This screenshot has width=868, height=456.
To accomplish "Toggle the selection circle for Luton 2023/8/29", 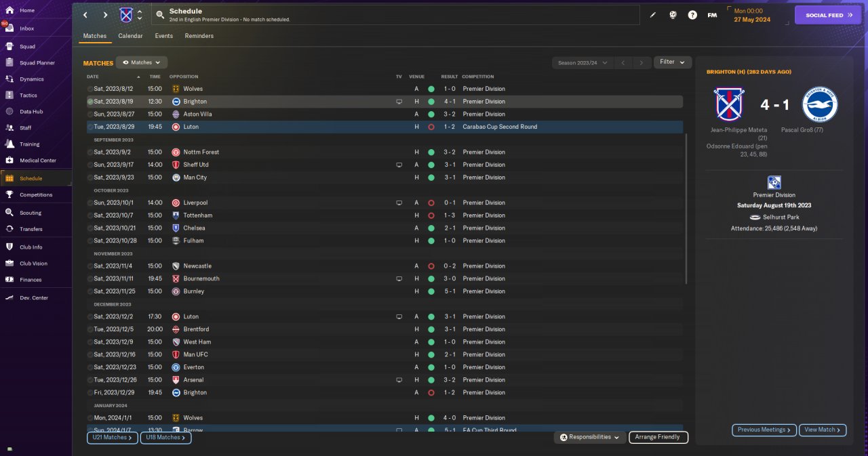I will point(90,127).
